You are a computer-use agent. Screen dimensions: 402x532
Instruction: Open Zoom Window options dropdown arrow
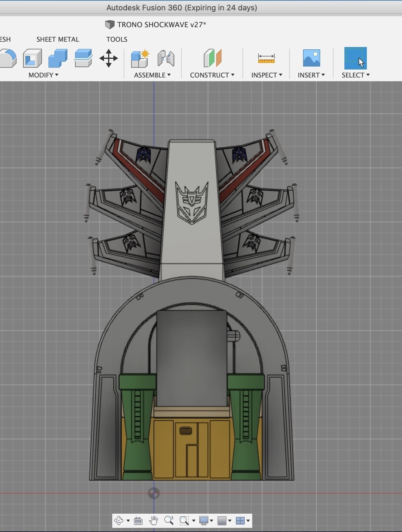pos(194,521)
